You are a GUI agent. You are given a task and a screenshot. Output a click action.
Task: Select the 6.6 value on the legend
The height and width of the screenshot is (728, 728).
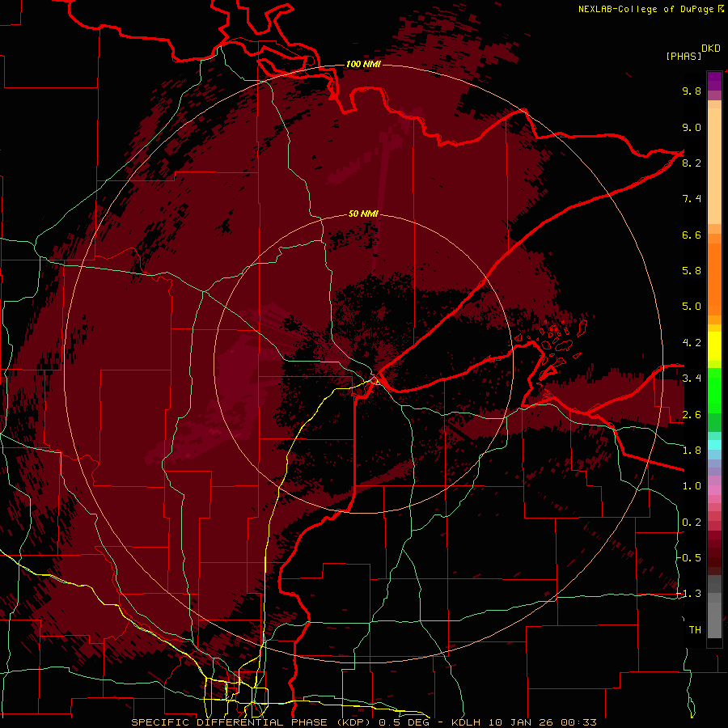pyautogui.click(x=692, y=235)
